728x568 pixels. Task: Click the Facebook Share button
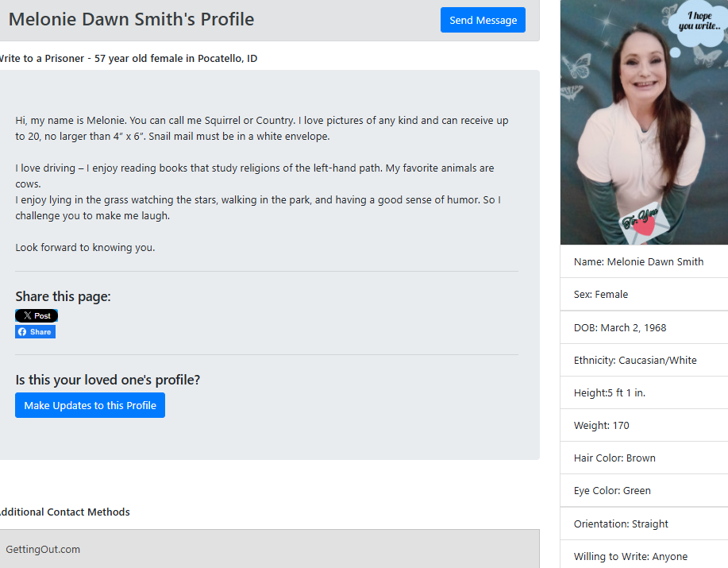click(x=35, y=331)
